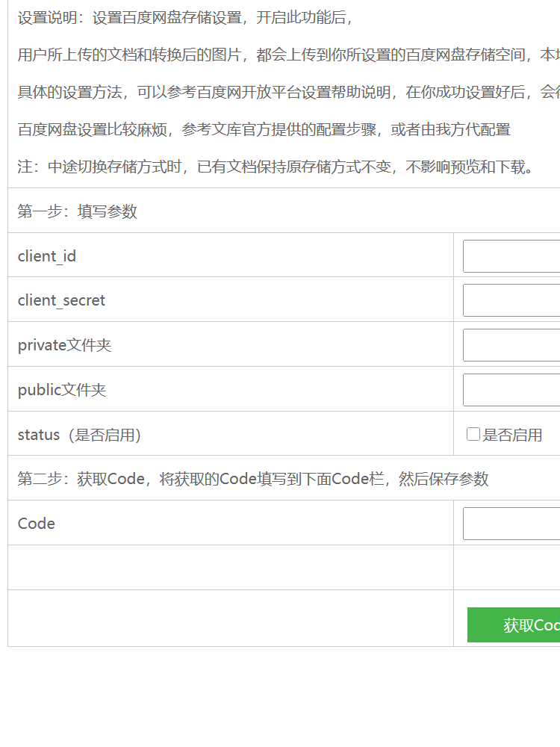Screen dimensions: 560x747
Task: Click the private文件夹 label text
Action: click(65, 345)
